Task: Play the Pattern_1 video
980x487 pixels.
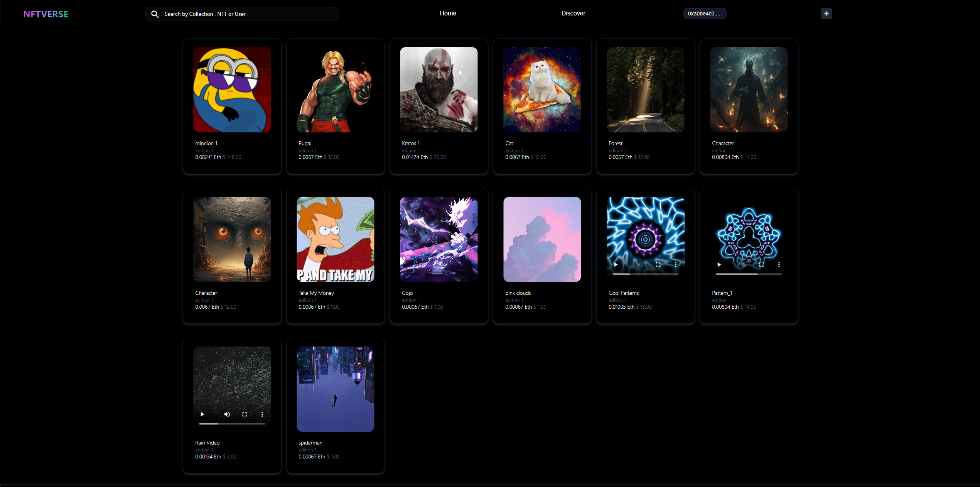Action: click(719, 264)
